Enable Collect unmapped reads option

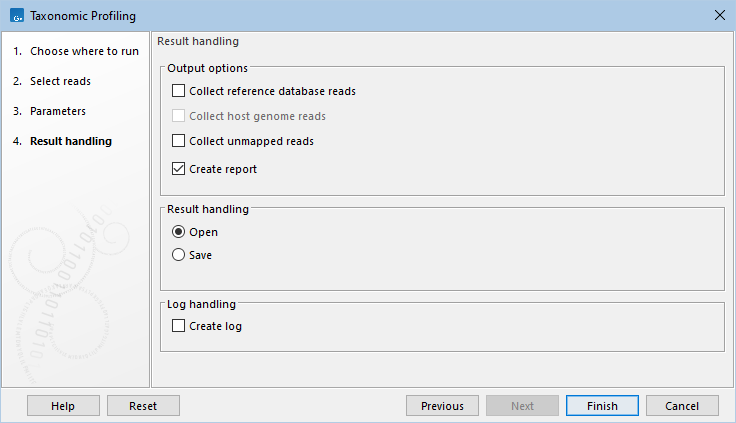pyautogui.click(x=179, y=141)
